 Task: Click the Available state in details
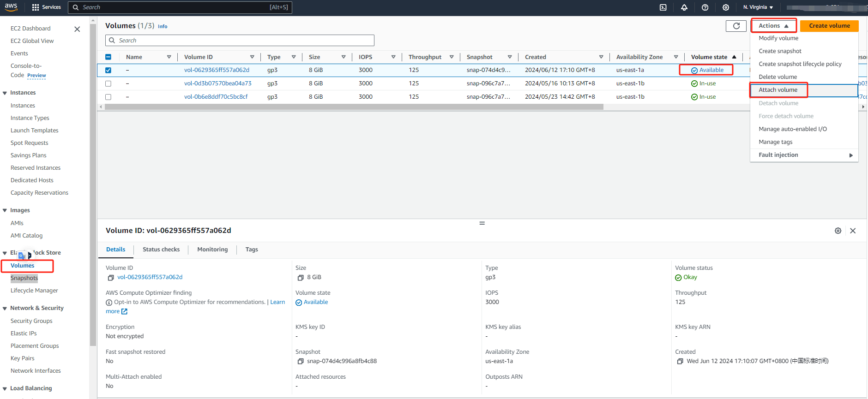click(x=312, y=302)
